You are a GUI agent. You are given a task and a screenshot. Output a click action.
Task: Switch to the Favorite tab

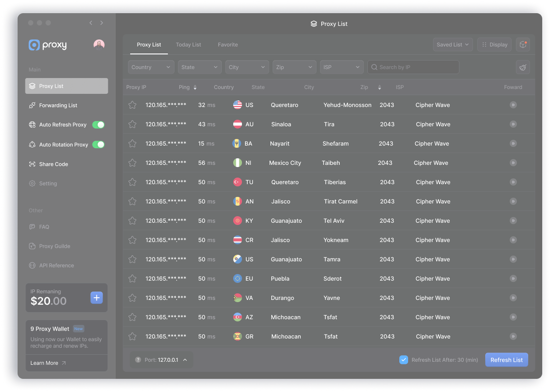coord(228,45)
